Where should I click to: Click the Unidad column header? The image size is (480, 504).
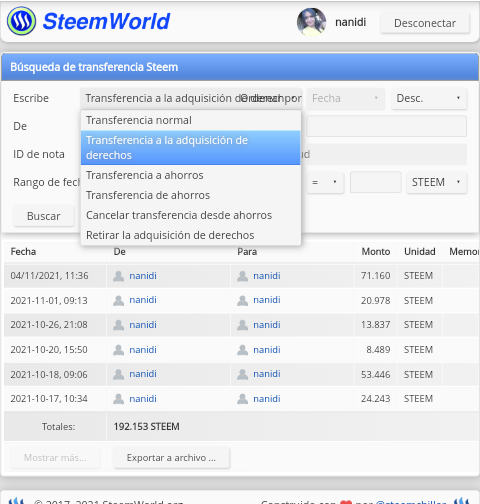coord(420,252)
